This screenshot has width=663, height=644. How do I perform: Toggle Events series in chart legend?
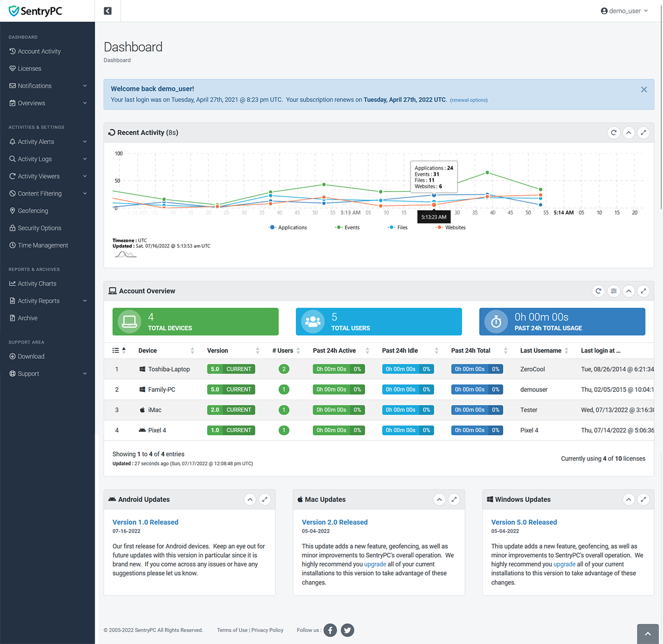tap(347, 227)
